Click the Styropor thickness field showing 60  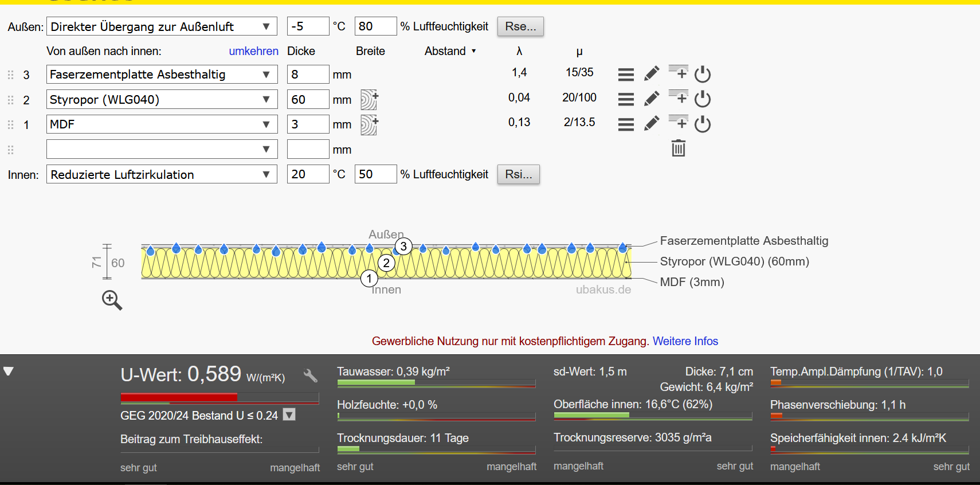click(308, 99)
